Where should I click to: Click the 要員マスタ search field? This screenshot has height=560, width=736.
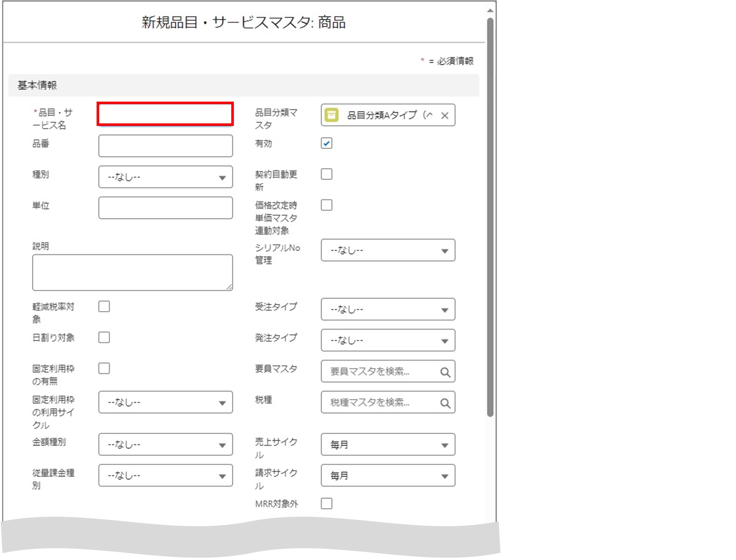point(388,371)
